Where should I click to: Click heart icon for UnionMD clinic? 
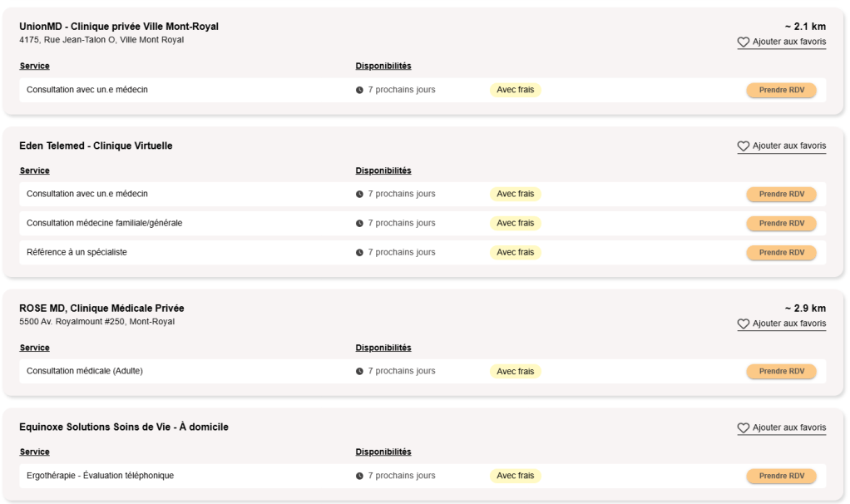click(744, 42)
